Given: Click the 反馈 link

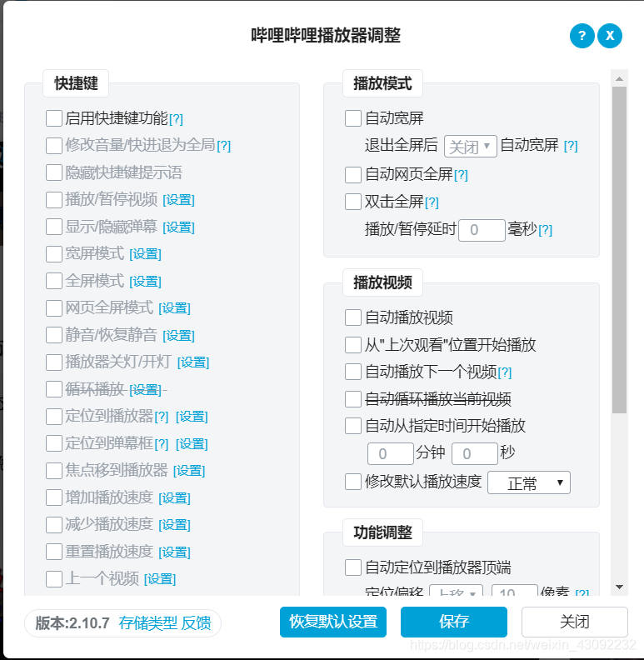Looking at the screenshot, I should click(x=196, y=623).
